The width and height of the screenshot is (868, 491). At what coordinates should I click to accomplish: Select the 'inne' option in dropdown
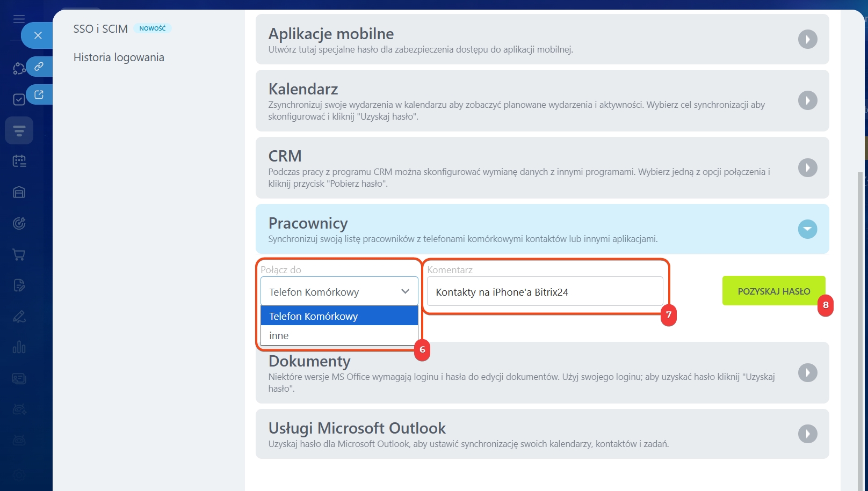coord(339,335)
